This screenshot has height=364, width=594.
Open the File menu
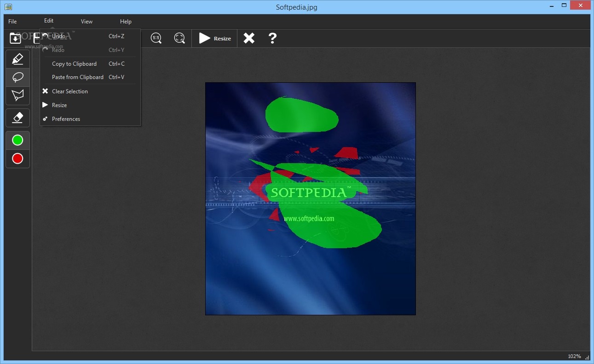[12, 22]
